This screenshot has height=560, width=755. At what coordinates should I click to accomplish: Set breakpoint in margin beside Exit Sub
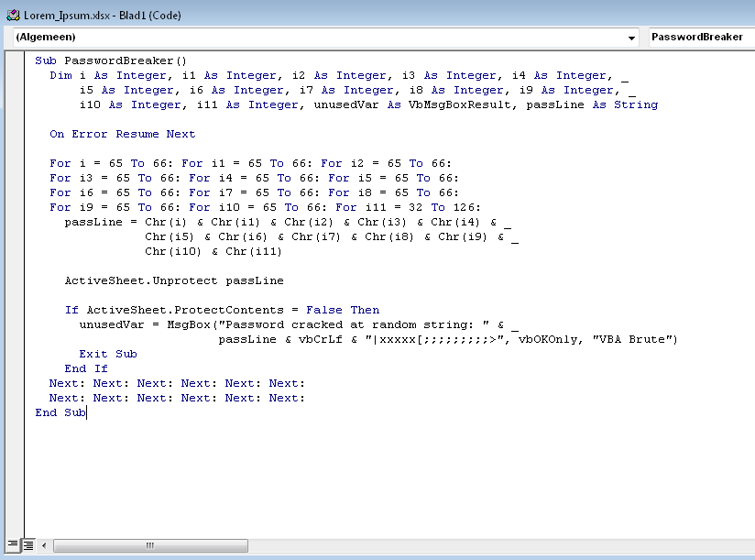point(15,354)
